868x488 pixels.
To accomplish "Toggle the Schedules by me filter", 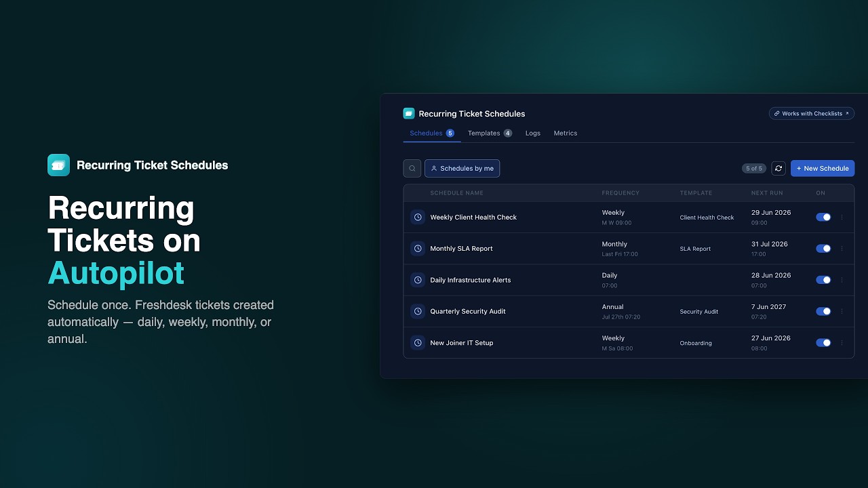I will coord(462,168).
